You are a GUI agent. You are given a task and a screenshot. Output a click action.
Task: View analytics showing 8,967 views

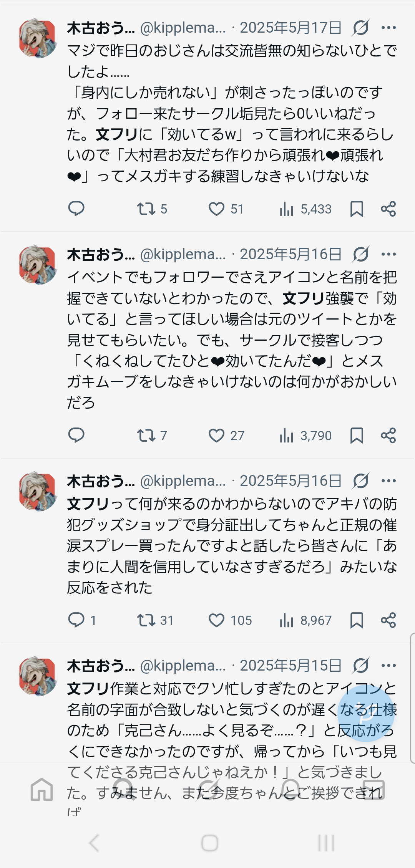point(305,620)
